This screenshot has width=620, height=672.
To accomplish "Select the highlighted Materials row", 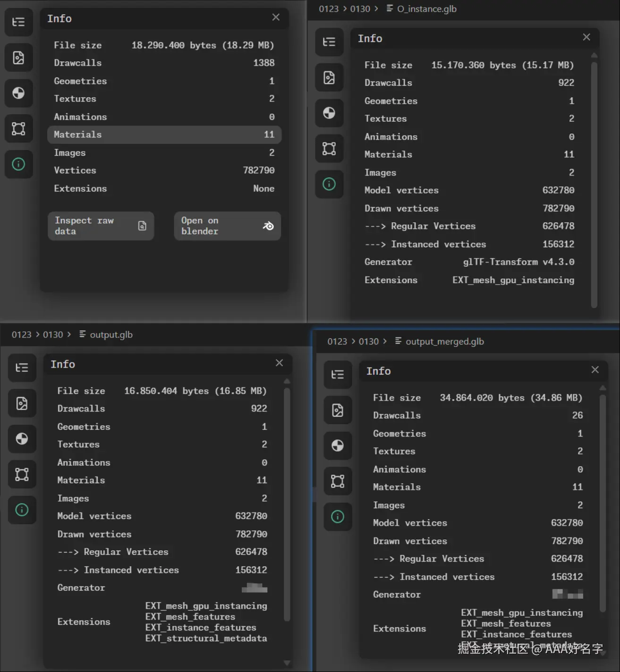I will [164, 134].
